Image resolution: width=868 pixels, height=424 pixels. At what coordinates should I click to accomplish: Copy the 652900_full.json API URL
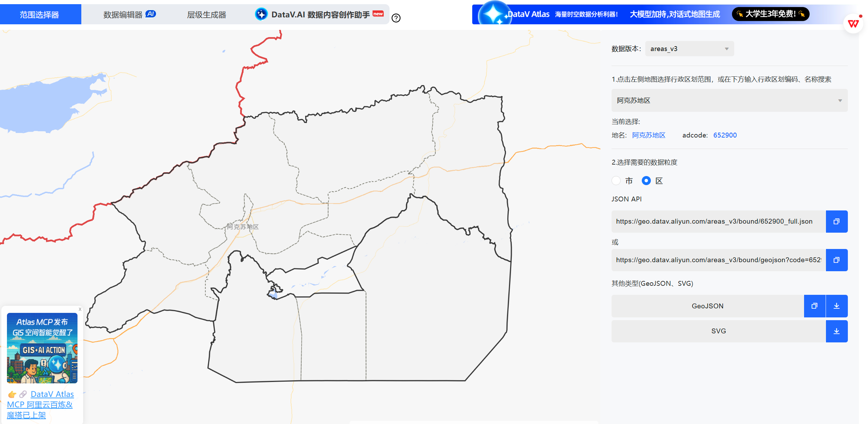click(x=836, y=222)
